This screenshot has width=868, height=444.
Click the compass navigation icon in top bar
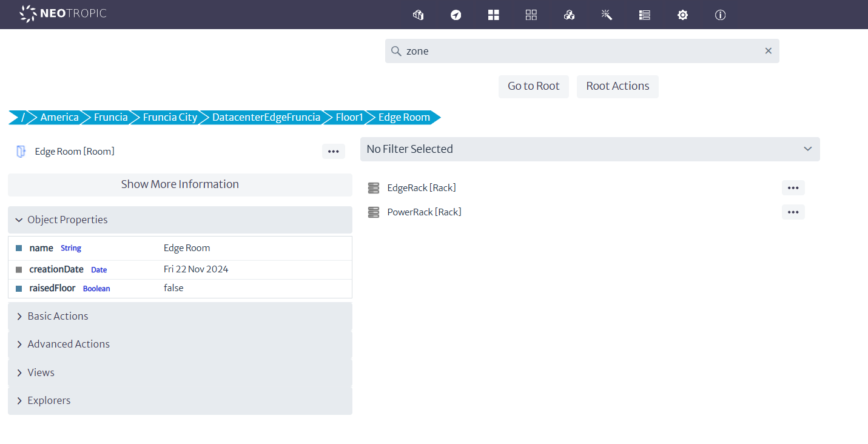456,15
